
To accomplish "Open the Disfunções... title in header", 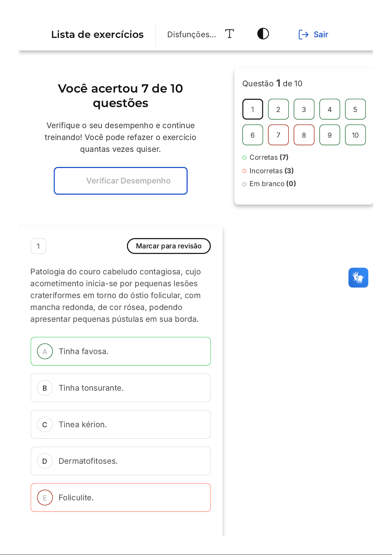I will pyautogui.click(x=192, y=35).
